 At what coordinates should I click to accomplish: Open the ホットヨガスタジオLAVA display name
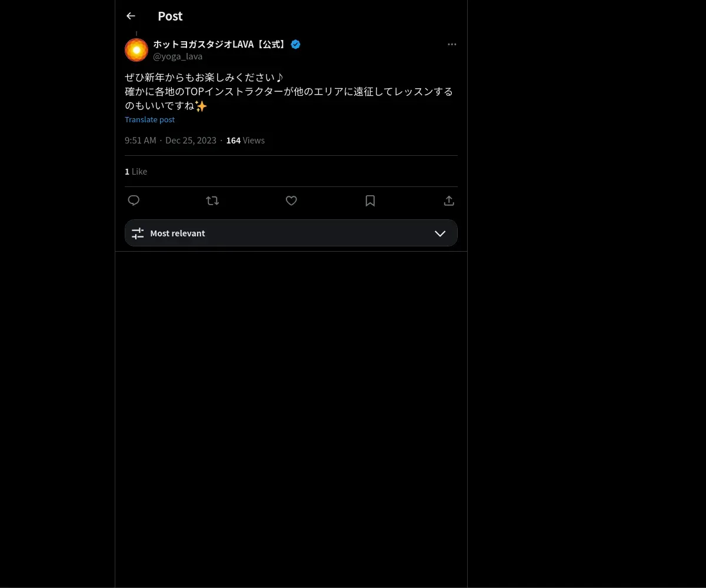click(220, 44)
